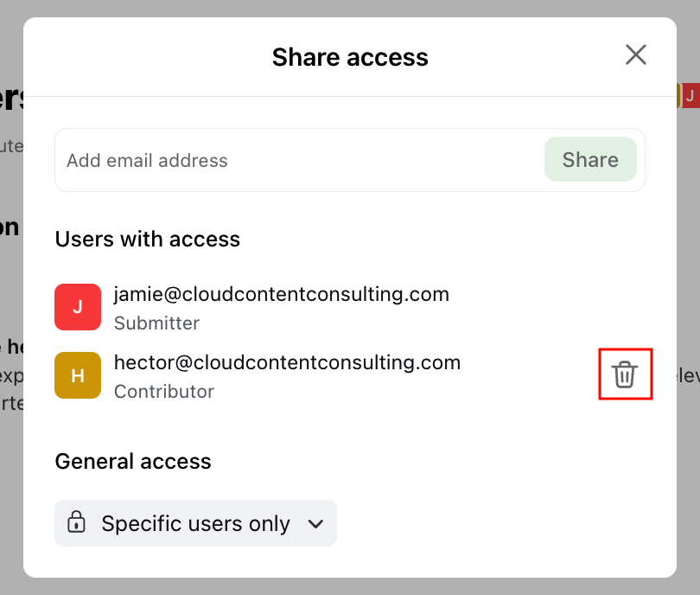Click the Specific users only text
This screenshot has width=700, height=595.
[195, 523]
